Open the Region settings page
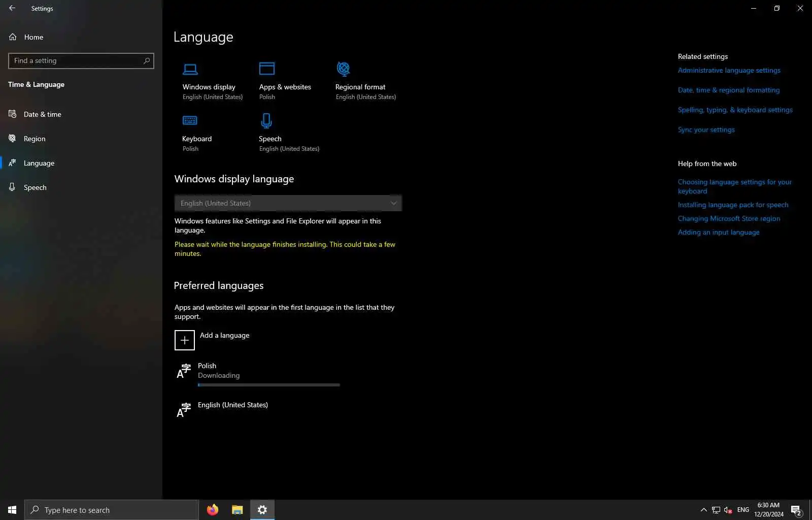Viewport: 812px width, 520px height. point(81,139)
